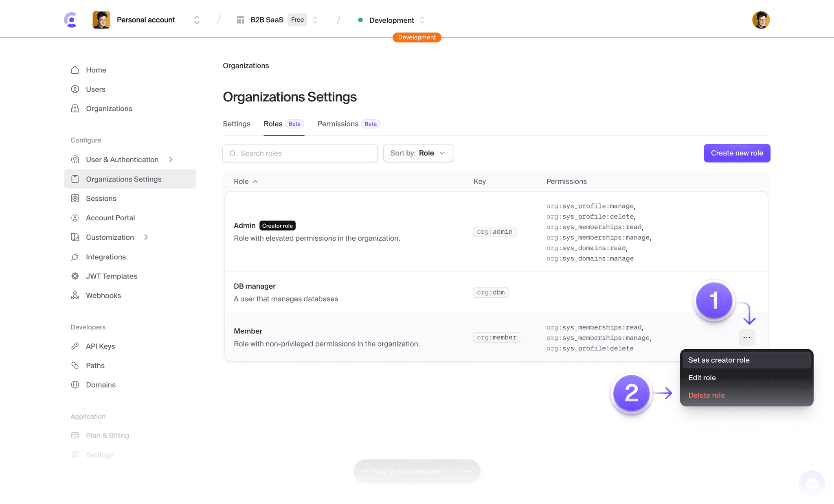
Task: Open the Sort by Role dropdown
Action: click(x=418, y=153)
